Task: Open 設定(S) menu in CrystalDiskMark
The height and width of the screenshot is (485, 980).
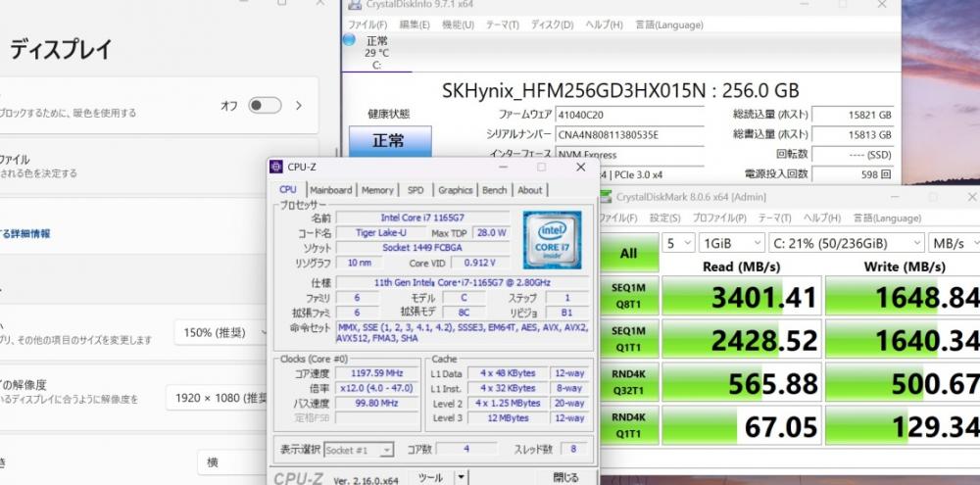Action: 665,218
